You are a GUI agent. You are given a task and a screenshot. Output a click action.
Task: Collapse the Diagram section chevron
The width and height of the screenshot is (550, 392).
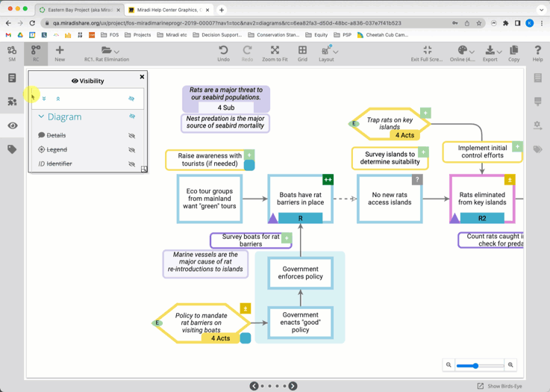42,117
